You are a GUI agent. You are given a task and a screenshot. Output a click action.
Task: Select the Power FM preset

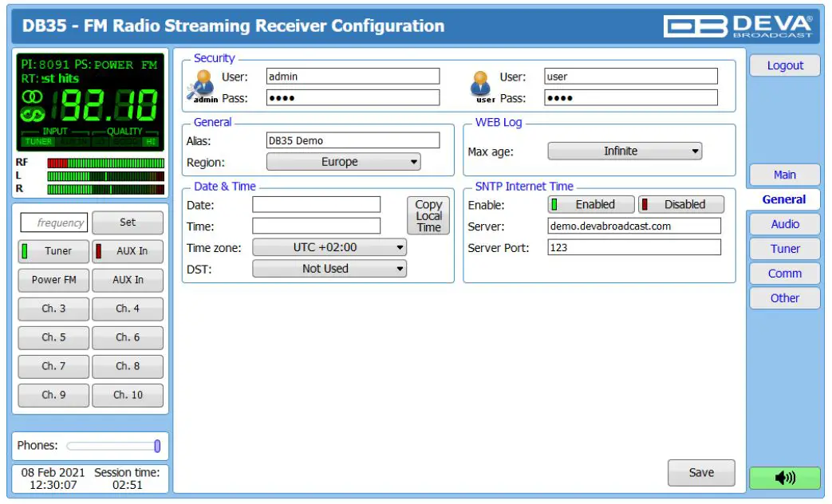[53, 280]
